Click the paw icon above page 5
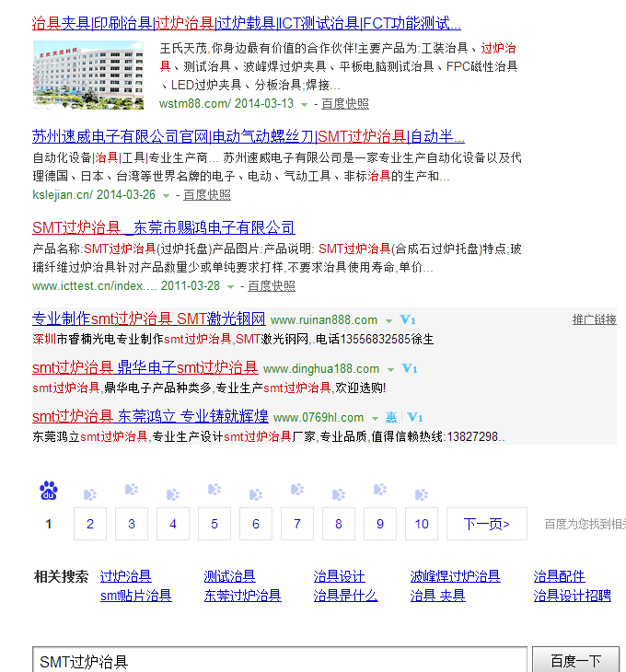Image resolution: width=626 pixels, height=672 pixels. [214, 490]
